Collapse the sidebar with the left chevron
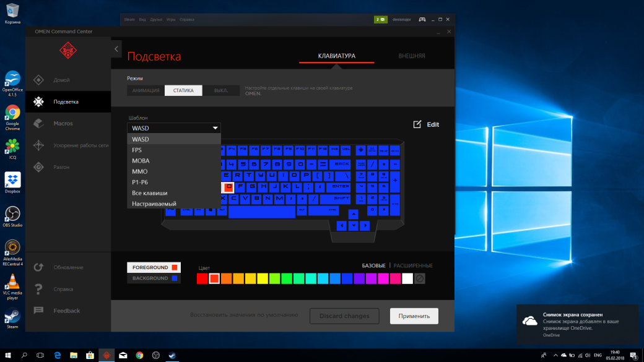Image resolution: width=644 pixels, height=362 pixels. tap(116, 50)
